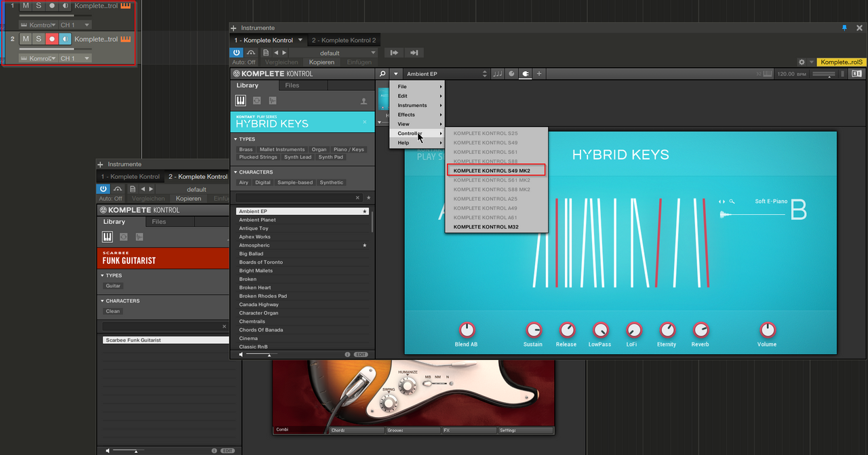Adjust track 1 volume fader

[x=56, y=16]
